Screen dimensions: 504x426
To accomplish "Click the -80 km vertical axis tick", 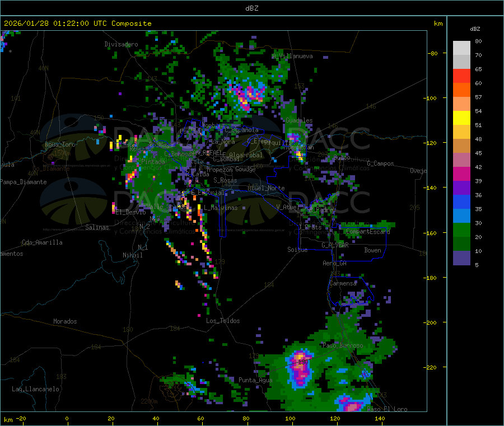I will pos(433,53).
